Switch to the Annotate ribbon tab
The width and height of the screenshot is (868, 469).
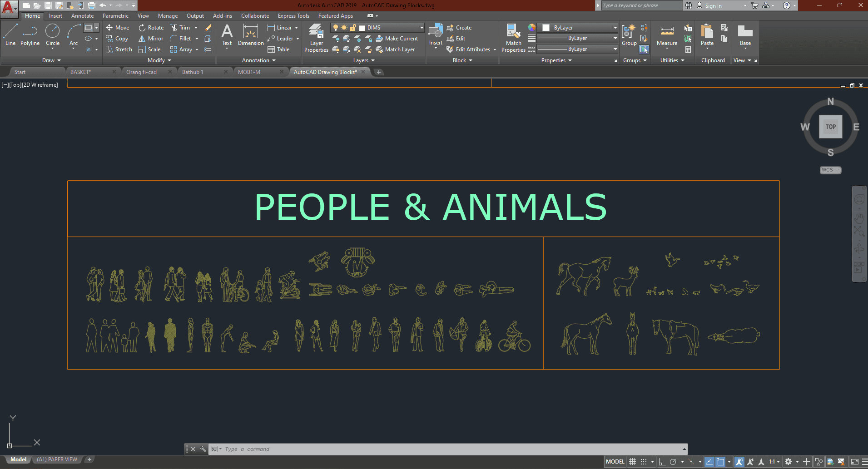point(82,16)
